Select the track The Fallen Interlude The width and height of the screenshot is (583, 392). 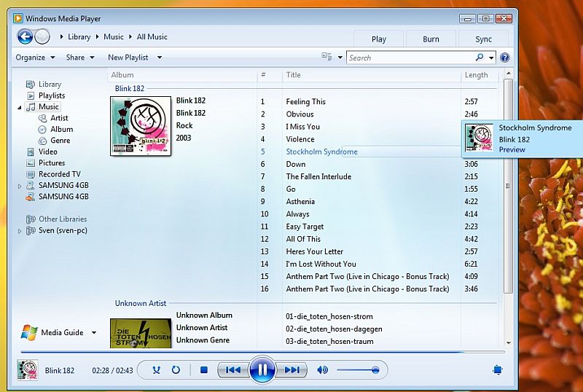(318, 176)
